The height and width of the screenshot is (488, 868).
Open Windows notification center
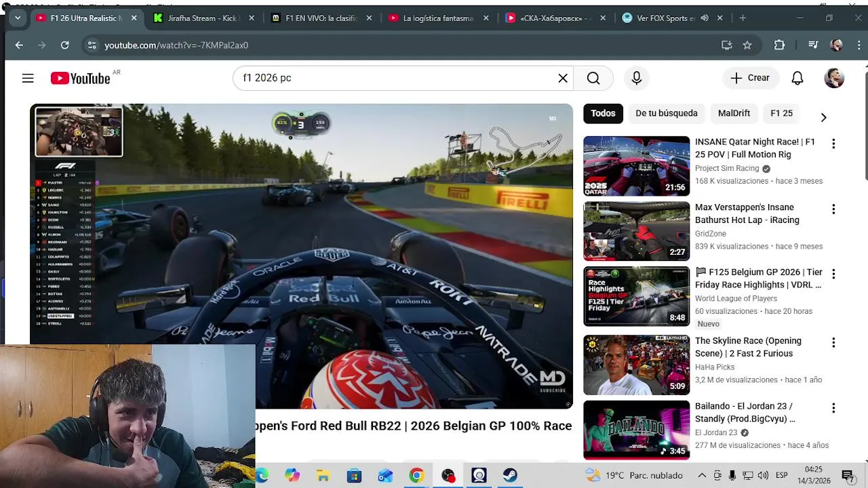(847, 475)
